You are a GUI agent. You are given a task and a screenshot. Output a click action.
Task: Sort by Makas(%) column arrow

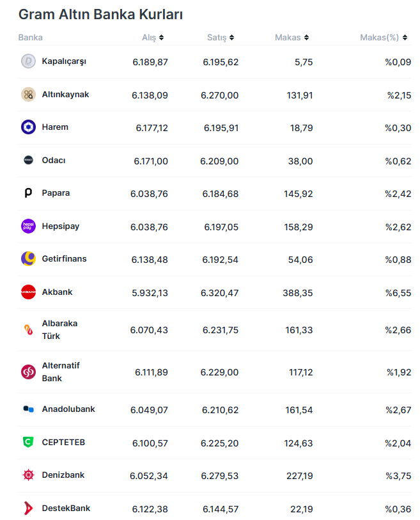(x=405, y=38)
